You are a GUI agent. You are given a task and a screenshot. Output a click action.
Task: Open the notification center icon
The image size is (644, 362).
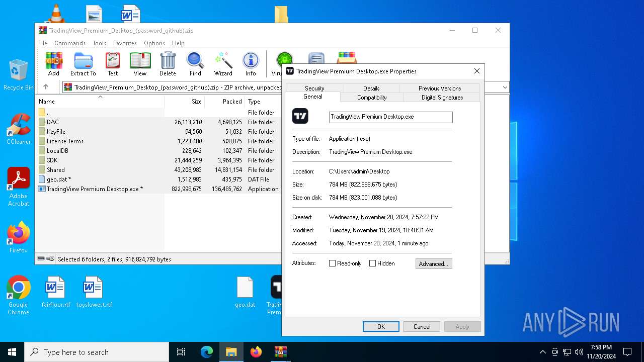627,352
